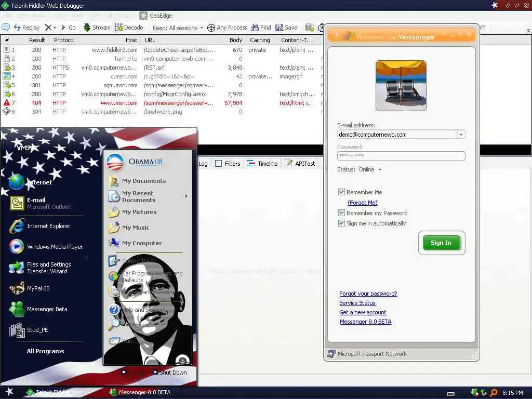Switch to the Filters tab
Screen dimensions: 532x399
(228, 164)
